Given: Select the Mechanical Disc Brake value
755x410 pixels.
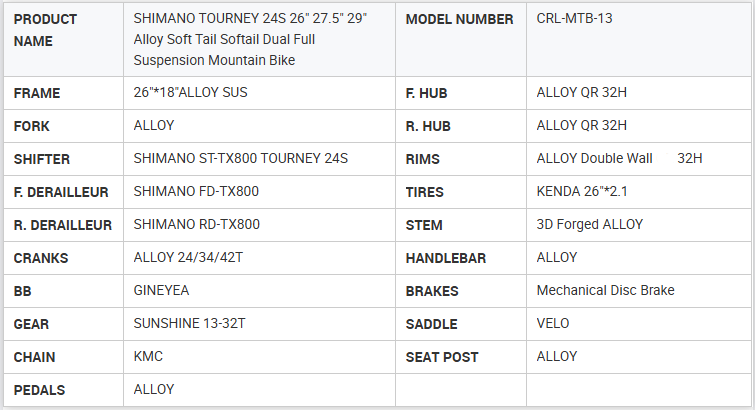Looking at the screenshot, I should click(605, 291).
